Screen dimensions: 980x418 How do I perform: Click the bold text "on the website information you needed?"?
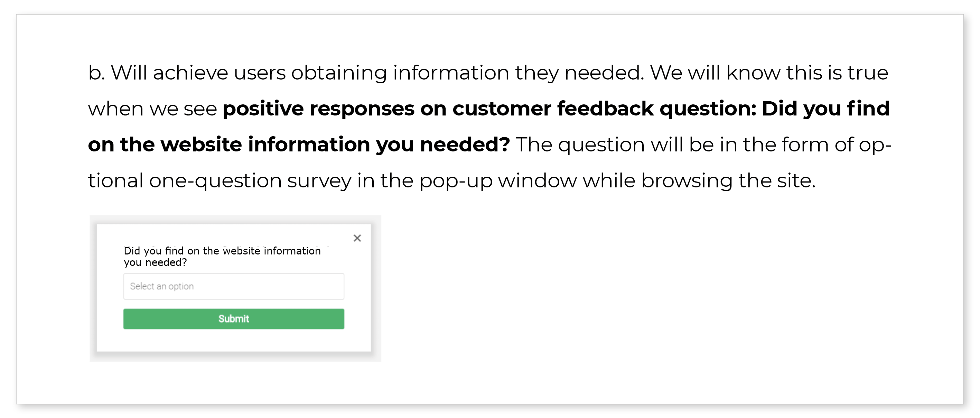pos(299,145)
